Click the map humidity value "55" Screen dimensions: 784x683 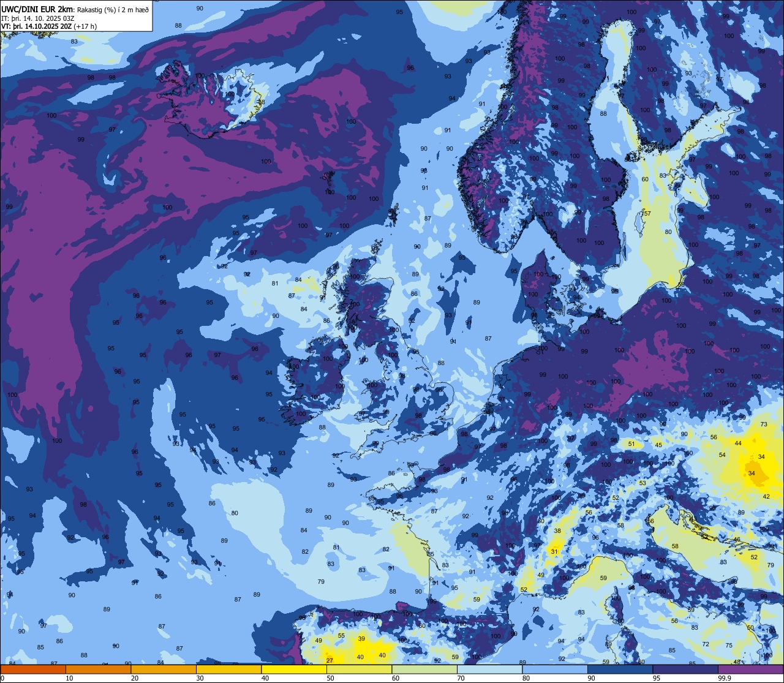pos(341,635)
